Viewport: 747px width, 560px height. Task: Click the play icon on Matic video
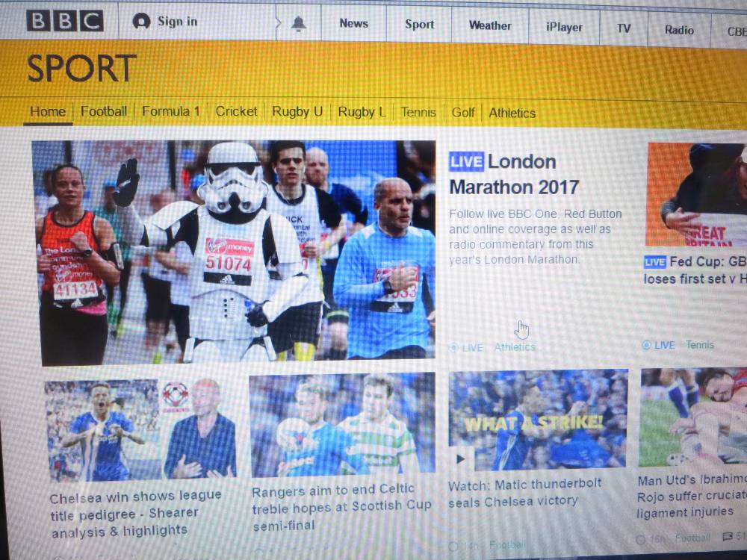461,458
